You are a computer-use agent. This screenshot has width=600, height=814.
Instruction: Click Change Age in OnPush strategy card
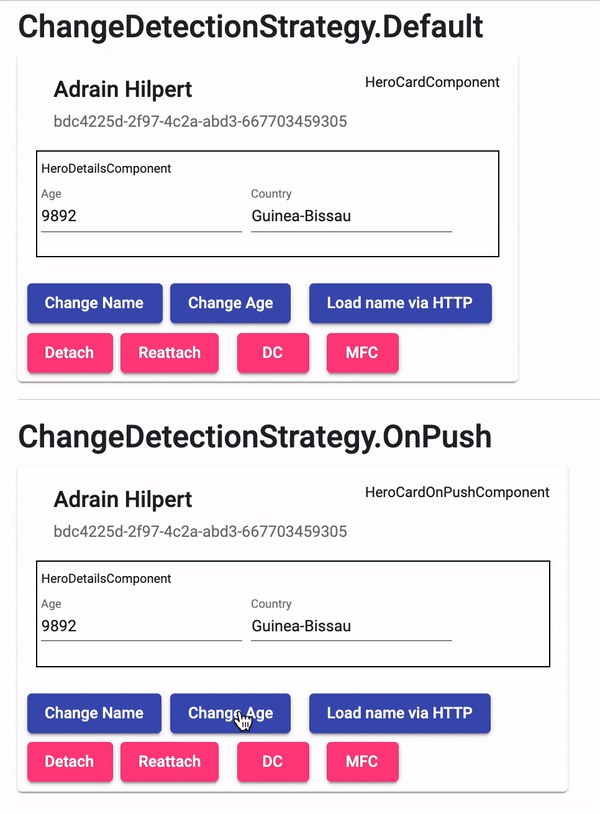click(230, 713)
